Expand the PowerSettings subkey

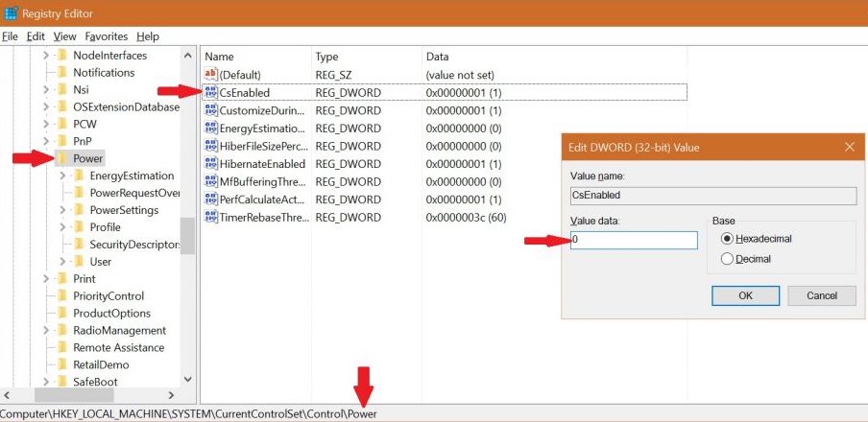(62, 210)
